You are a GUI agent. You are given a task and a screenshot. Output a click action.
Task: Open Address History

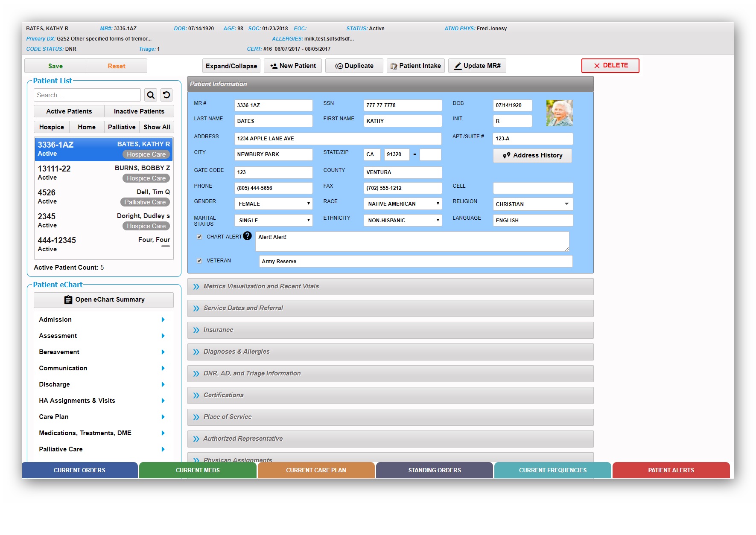pos(532,155)
